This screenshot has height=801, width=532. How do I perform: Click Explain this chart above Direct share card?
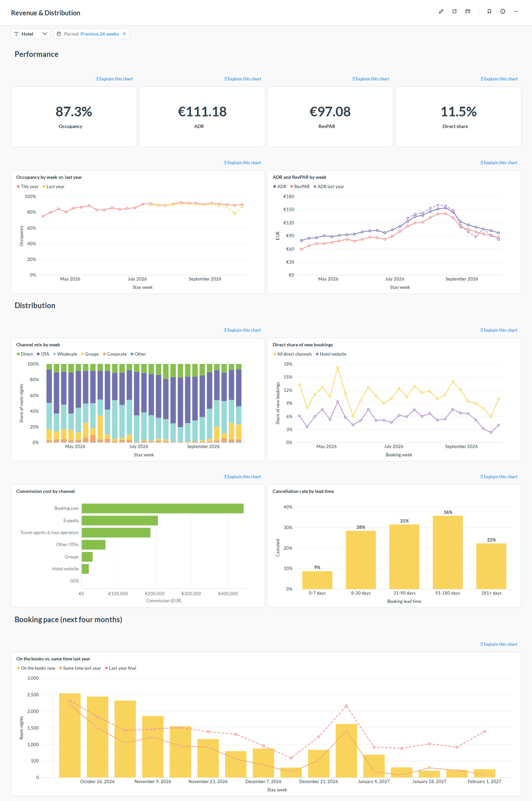tap(499, 79)
